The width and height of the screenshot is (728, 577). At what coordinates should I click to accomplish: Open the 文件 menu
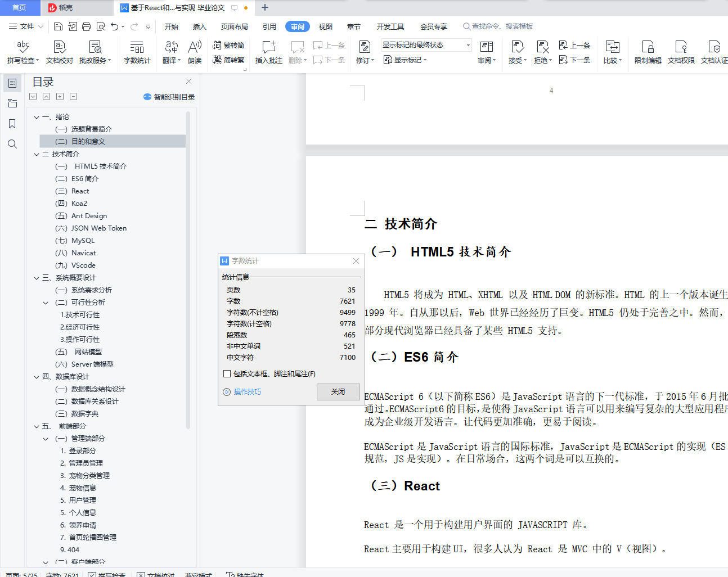[26, 26]
